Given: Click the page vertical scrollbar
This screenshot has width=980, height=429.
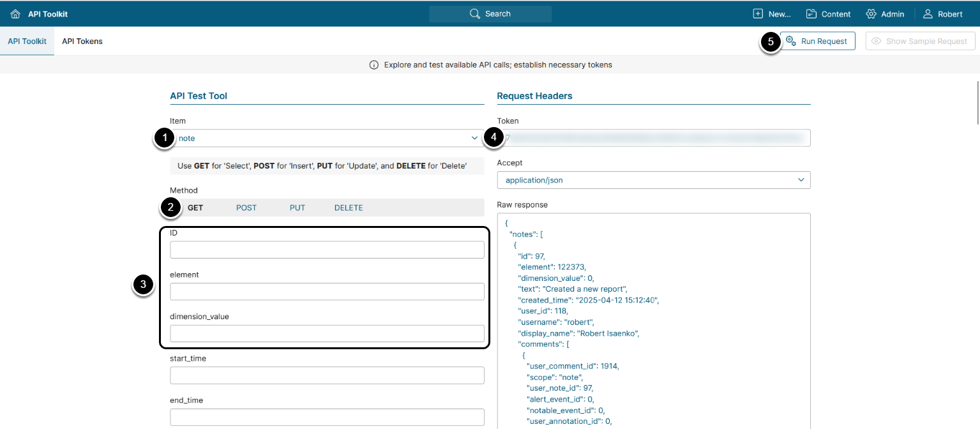Looking at the screenshot, I should [977, 102].
